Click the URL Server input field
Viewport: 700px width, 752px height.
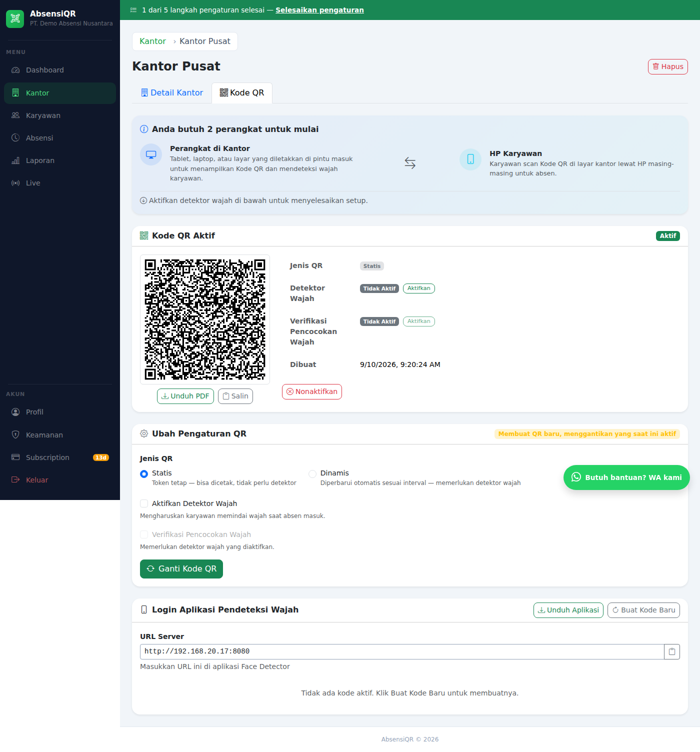pyautogui.click(x=402, y=651)
